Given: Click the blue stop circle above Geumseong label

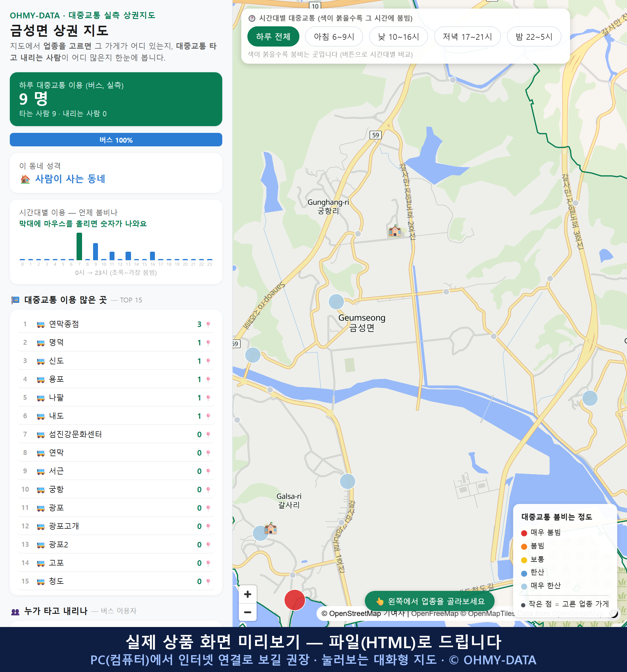Looking at the screenshot, I should click(336, 302).
